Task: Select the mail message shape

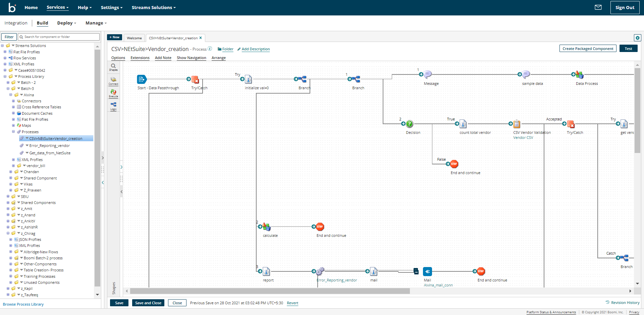Action: 374,271
